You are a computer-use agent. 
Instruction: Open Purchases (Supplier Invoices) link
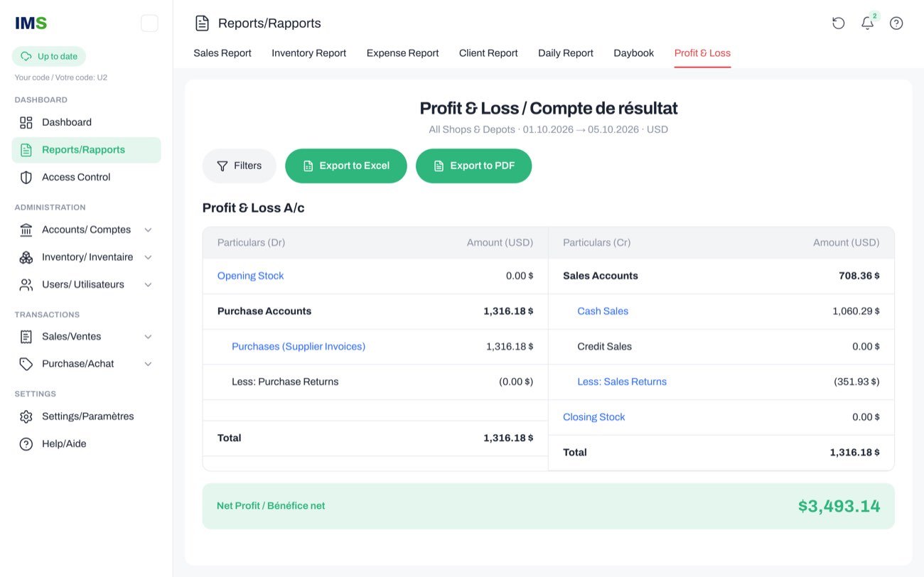coord(299,347)
